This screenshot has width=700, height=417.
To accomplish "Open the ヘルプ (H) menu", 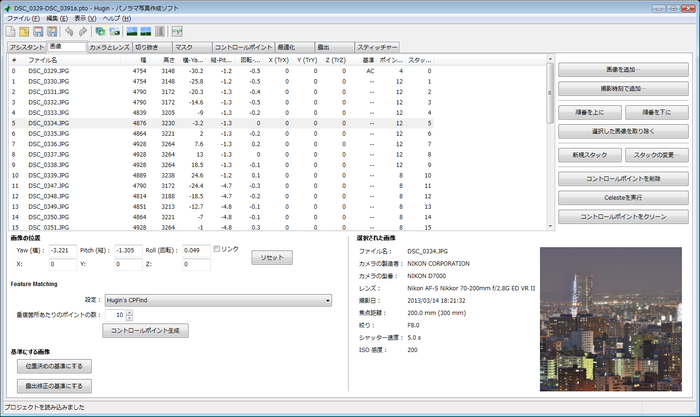I will click(x=117, y=18).
